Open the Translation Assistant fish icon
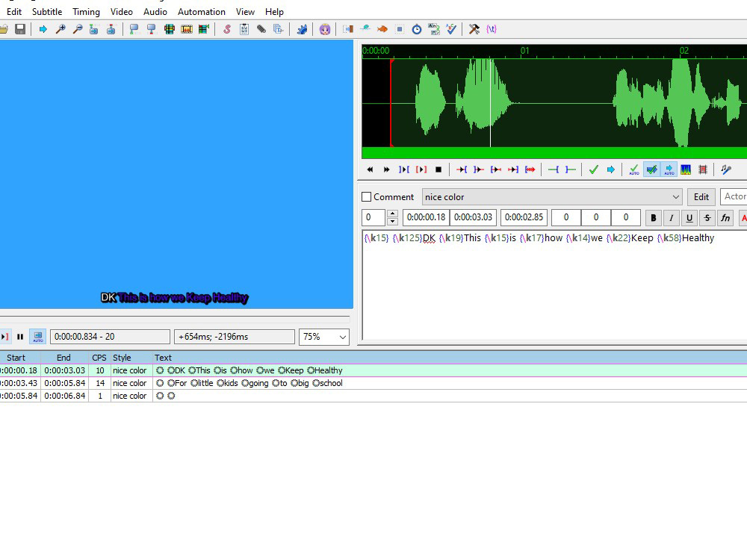 tap(382, 29)
